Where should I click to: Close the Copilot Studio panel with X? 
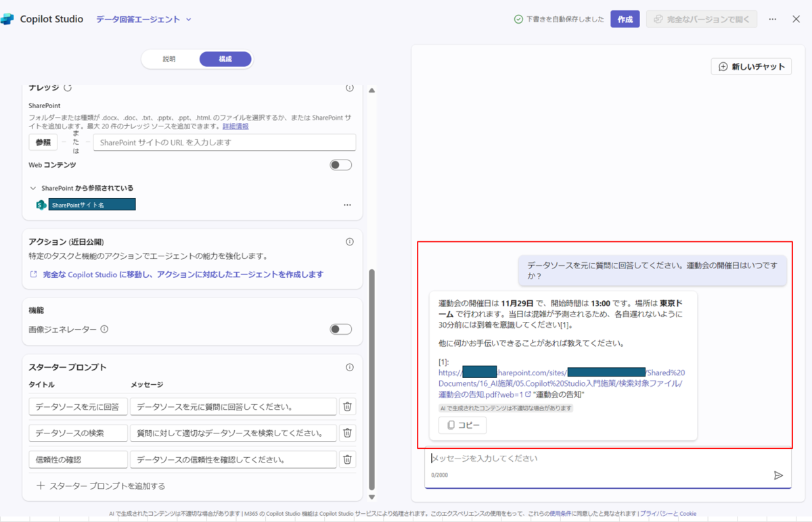pos(796,20)
